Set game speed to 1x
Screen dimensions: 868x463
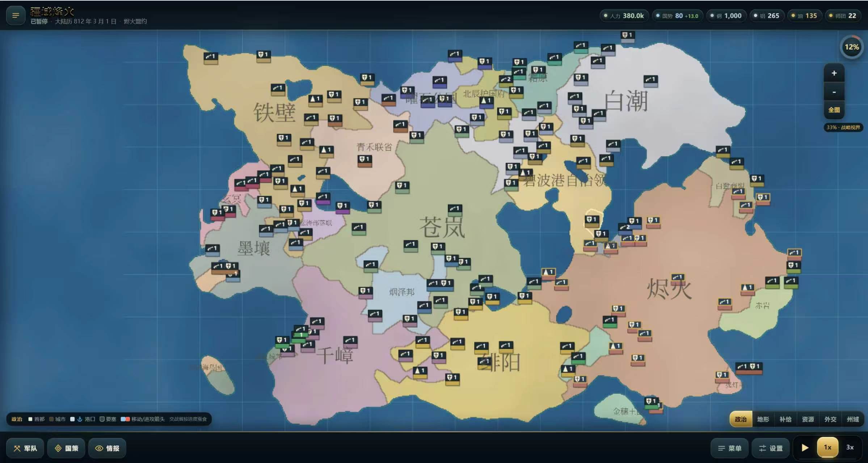coord(827,447)
